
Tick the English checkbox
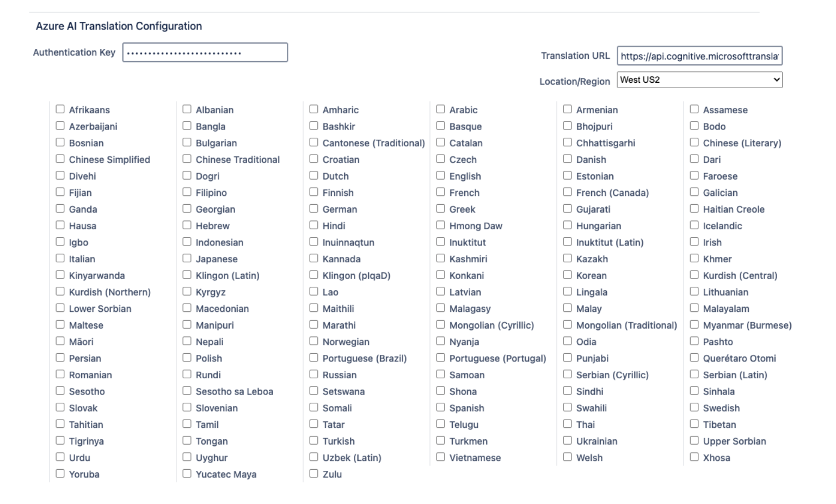click(441, 175)
